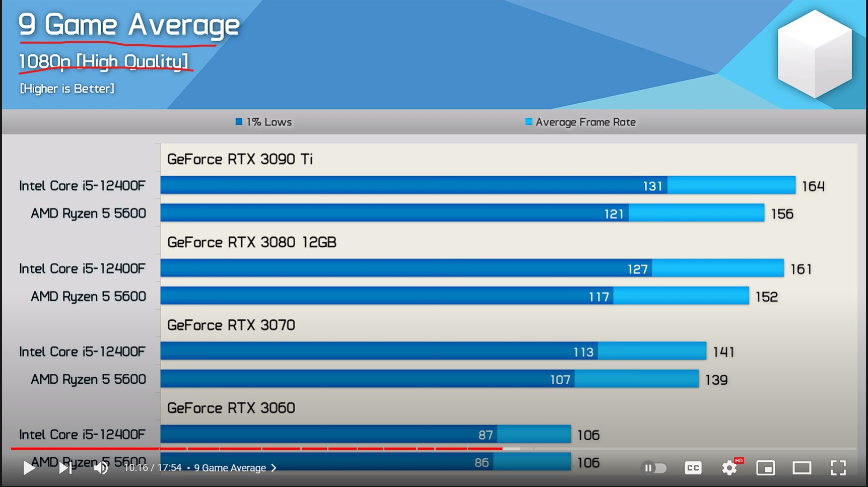Click the 121 1% low value
This screenshot has width=868, height=487.
pos(614,214)
